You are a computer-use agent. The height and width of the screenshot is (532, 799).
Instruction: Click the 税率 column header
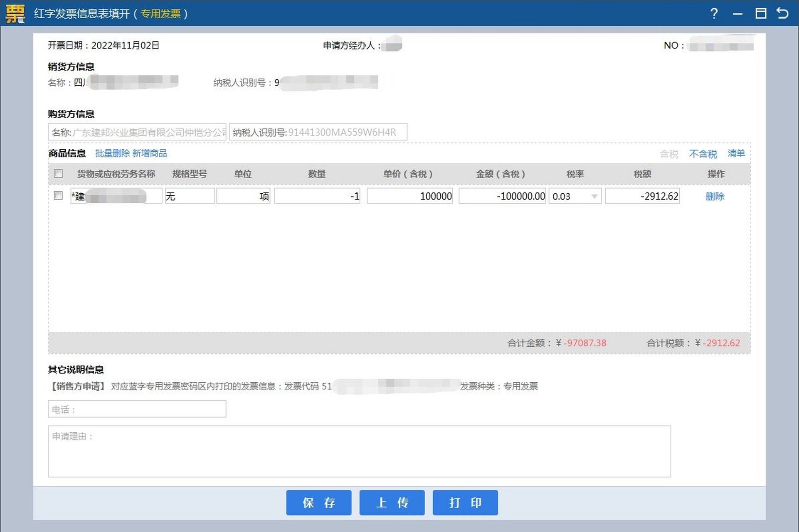[575, 174]
